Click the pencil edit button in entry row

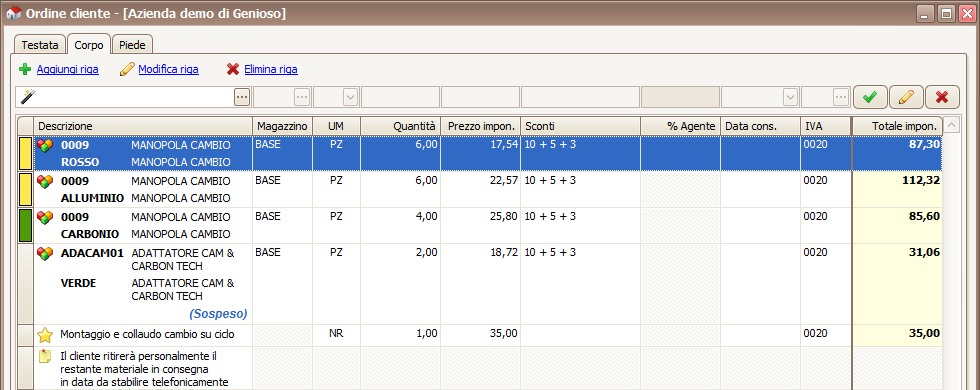[x=906, y=97]
